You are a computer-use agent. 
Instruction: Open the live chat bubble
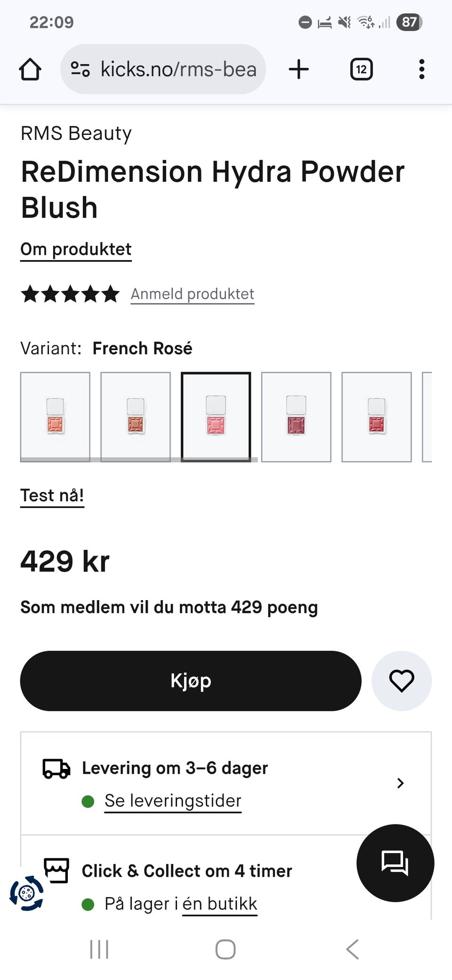tap(395, 863)
